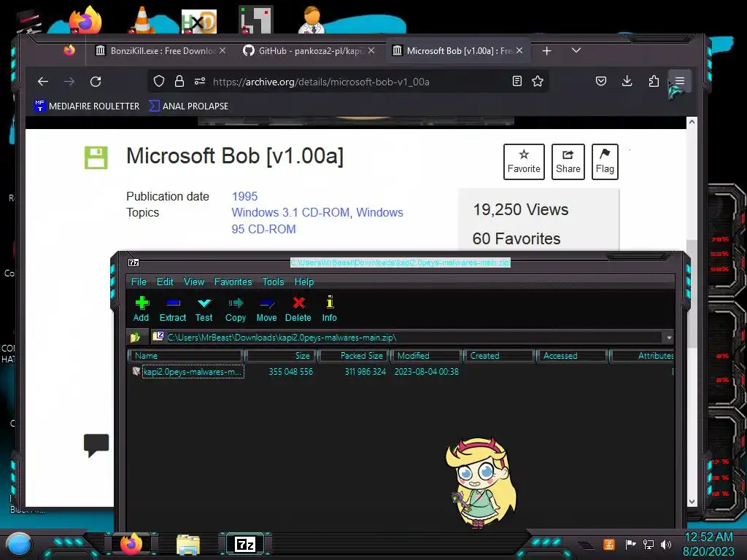Open the Start orb on the taskbar
The height and width of the screenshot is (560, 747).
18,545
